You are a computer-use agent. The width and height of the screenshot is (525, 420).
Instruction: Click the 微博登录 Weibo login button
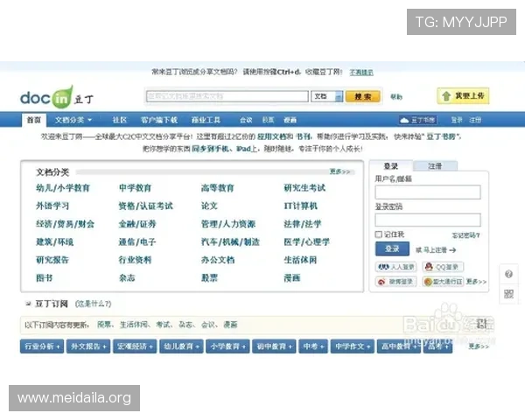395,282
